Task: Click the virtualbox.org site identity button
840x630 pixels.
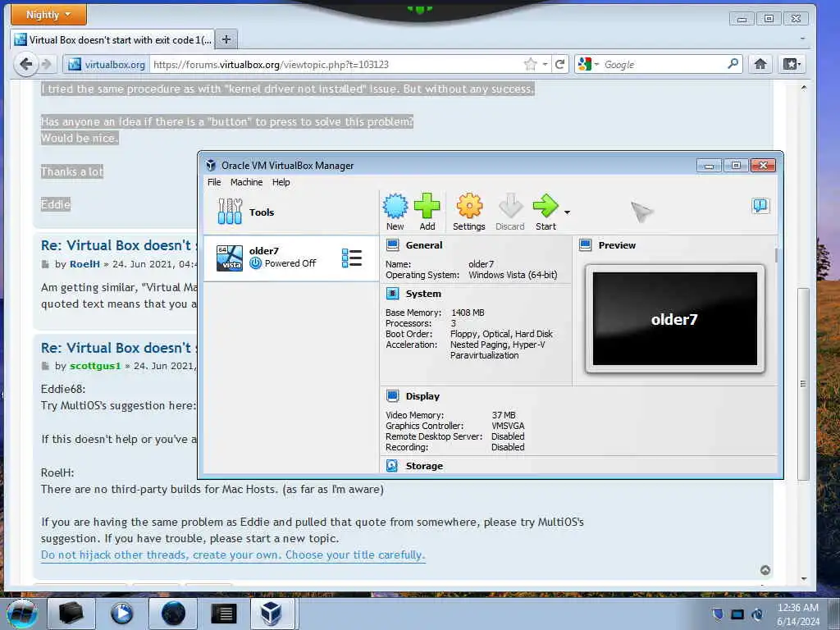Action: [x=107, y=64]
